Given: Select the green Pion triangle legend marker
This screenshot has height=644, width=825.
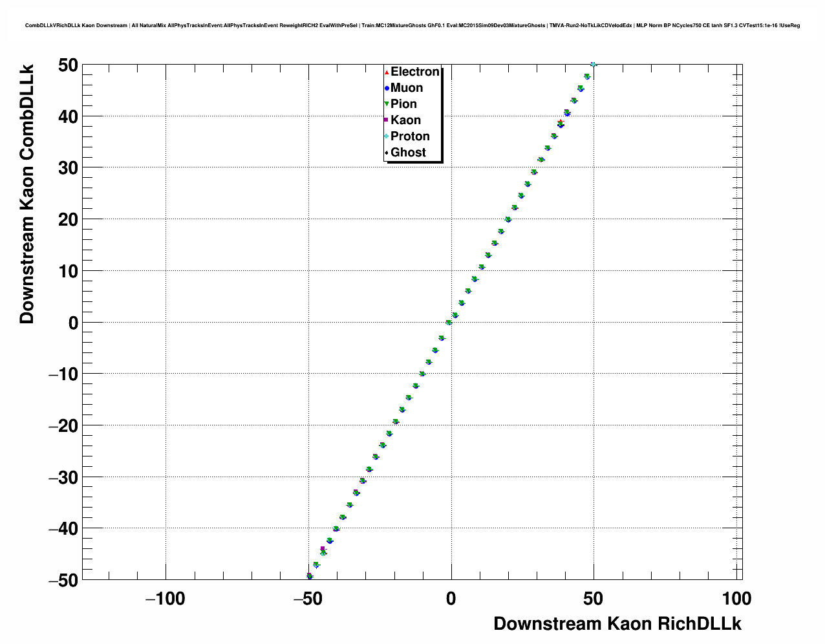Looking at the screenshot, I should (x=386, y=104).
